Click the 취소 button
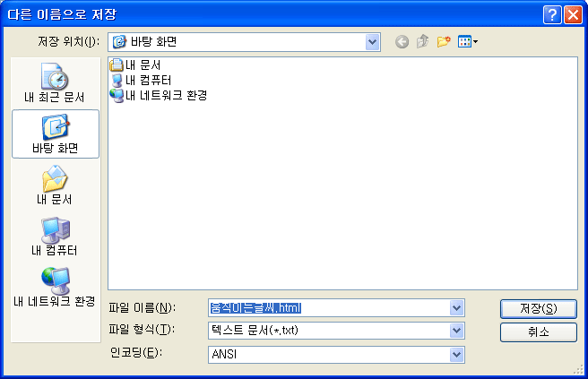Image resolution: width=588 pixels, height=379 pixels. pos(539,332)
